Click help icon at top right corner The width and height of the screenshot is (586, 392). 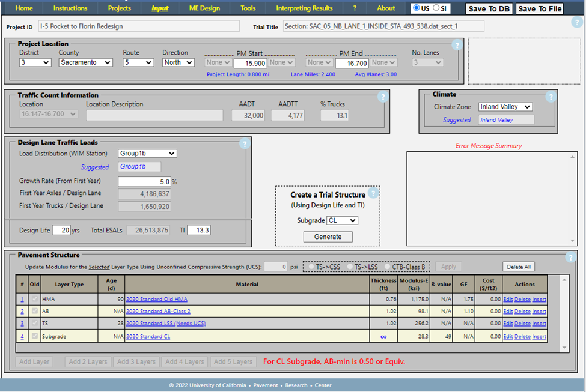pyautogui.click(x=576, y=23)
